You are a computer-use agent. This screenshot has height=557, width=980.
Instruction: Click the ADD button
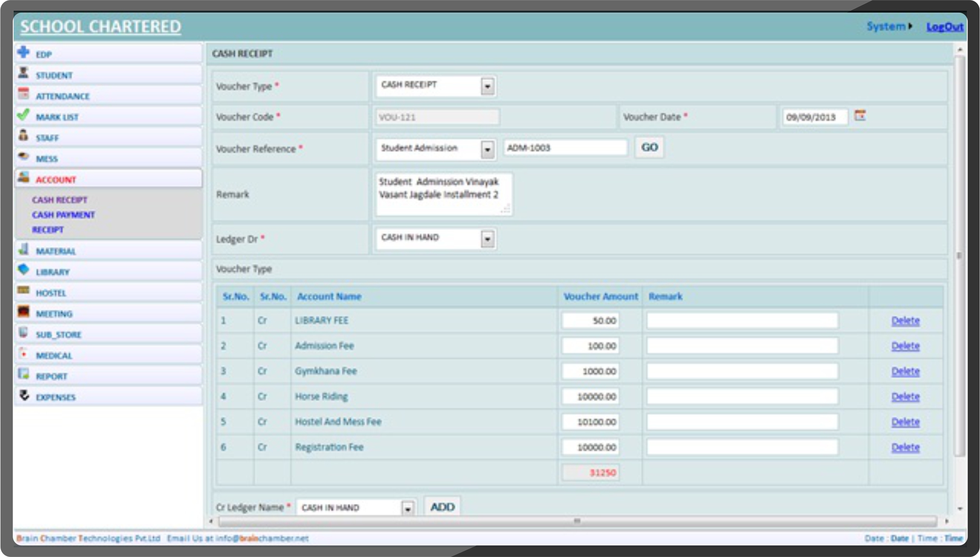442,507
